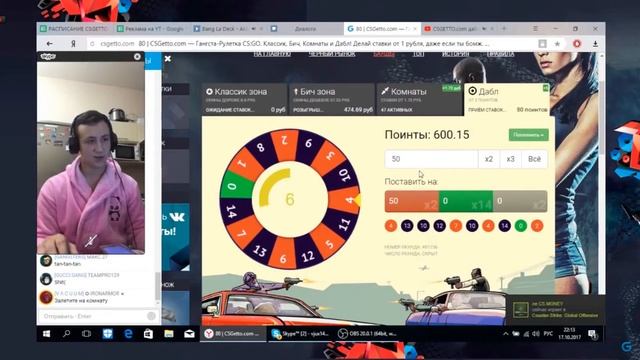Open Task View on the taskbar
The width and height of the screenshot is (640, 360).
point(87,334)
